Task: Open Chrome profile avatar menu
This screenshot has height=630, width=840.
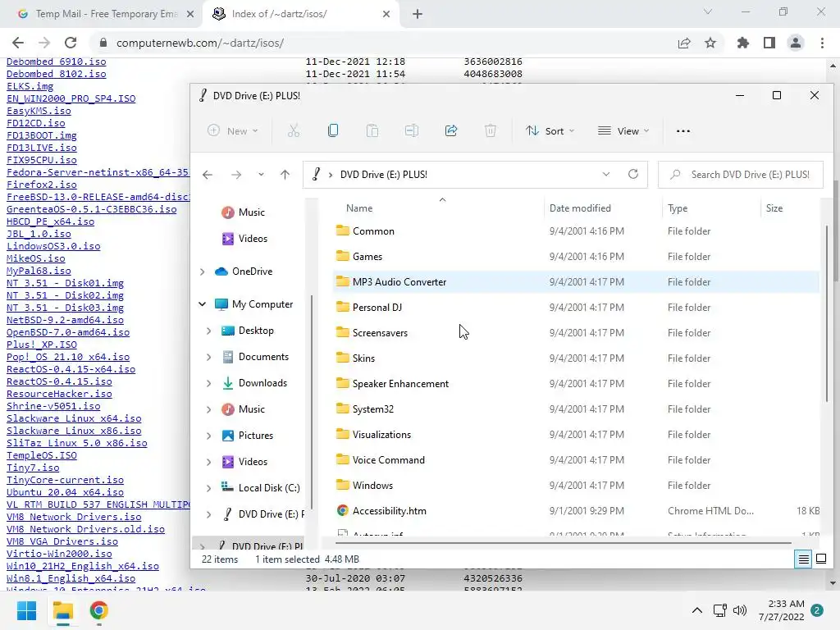Action: (x=796, y=43)
